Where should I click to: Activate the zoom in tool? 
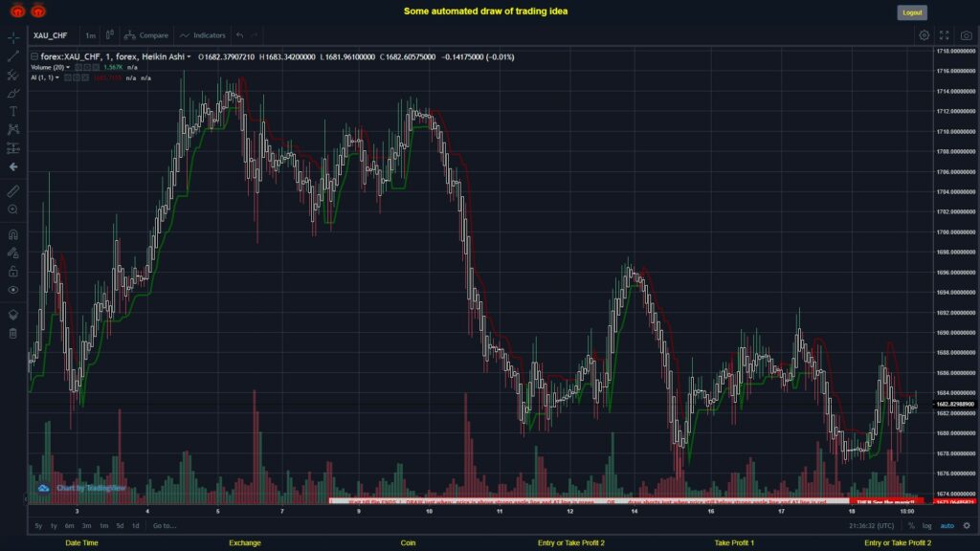pyautogui.click(x=13, y=209)
